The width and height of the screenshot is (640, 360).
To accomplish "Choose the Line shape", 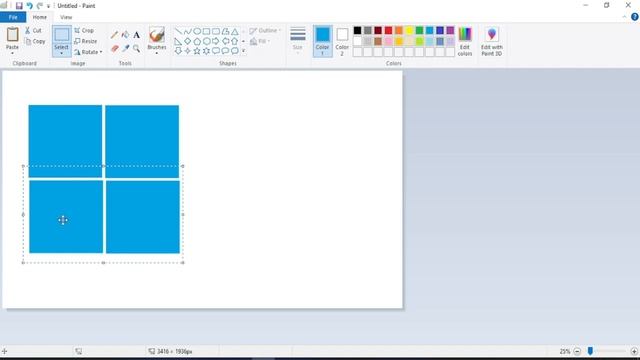I will [x=178, y=31].
